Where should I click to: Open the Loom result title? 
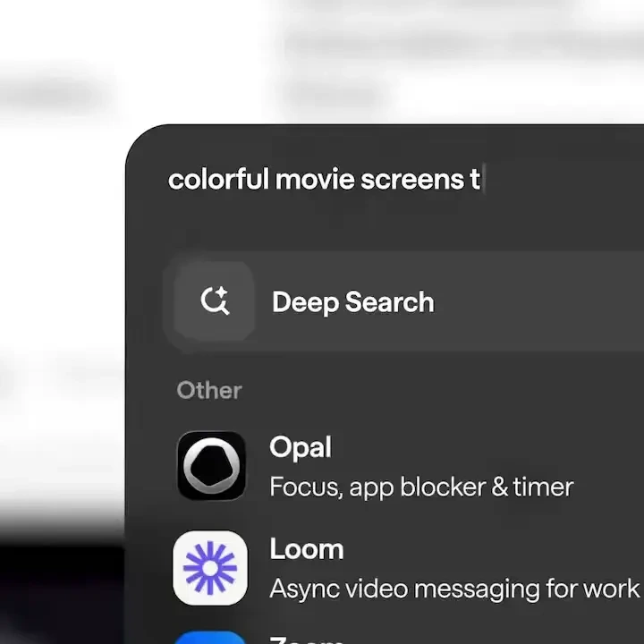pyautogui.click(x=307, y=549)
